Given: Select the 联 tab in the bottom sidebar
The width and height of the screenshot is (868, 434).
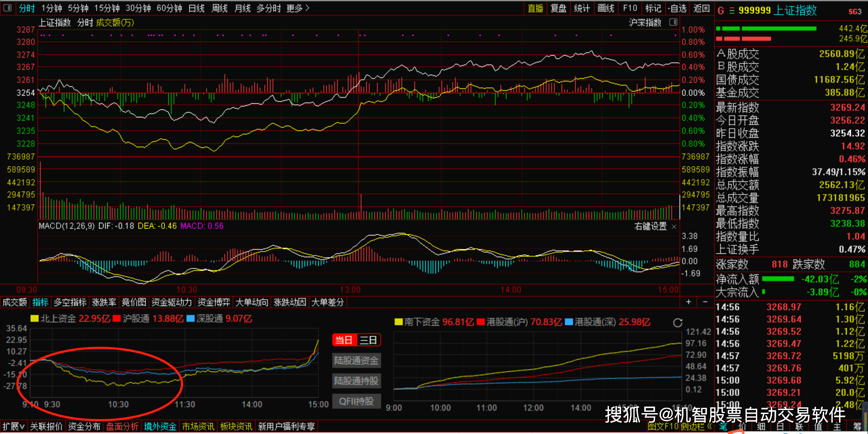Looking at the screenshot, I should coord(799,426).
